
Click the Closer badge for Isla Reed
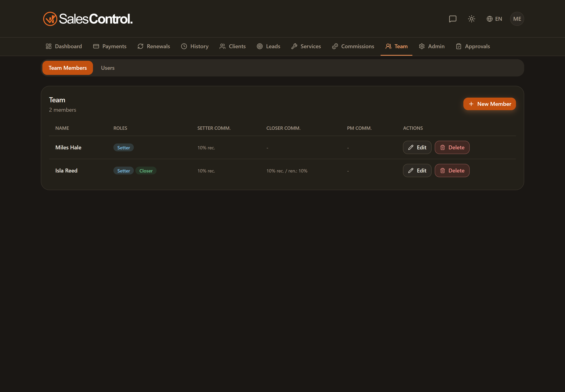pyautogui.click(x=146, y=171)
